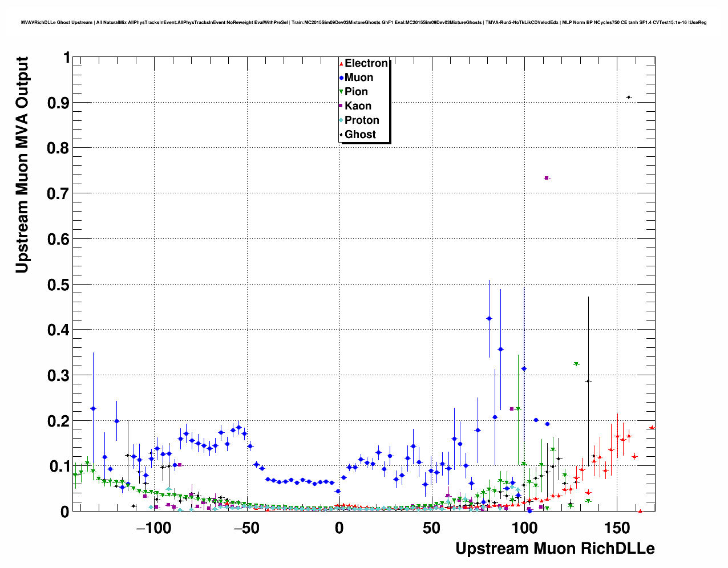Click the x-axis label −100
Screen dimensions: 728x568
pos(154,528)
